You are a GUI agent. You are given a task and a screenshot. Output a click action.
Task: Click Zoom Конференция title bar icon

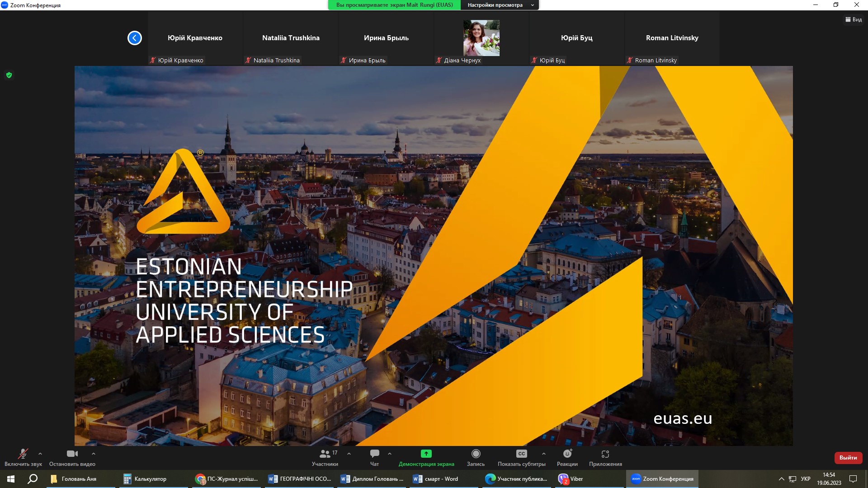click(5, 5)
